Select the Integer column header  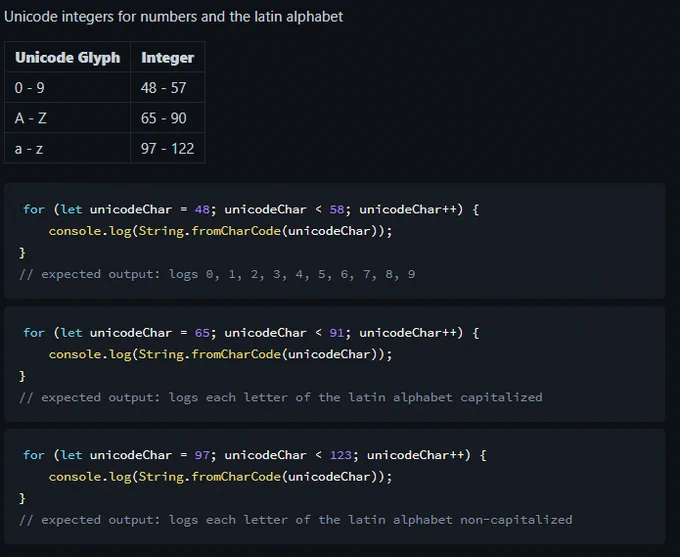pyautogui.click(x=167, y=57)
